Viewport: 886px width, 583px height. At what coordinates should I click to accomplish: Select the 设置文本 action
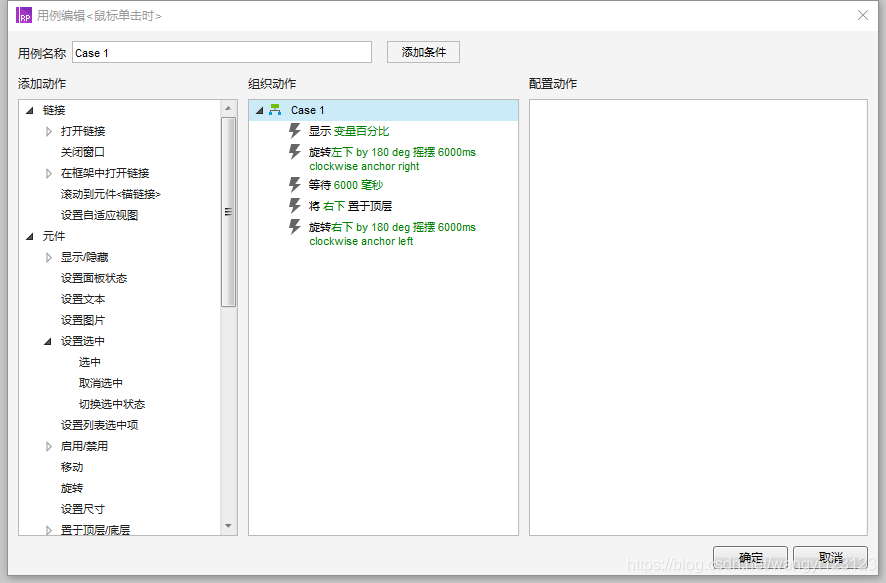[82, 299]
